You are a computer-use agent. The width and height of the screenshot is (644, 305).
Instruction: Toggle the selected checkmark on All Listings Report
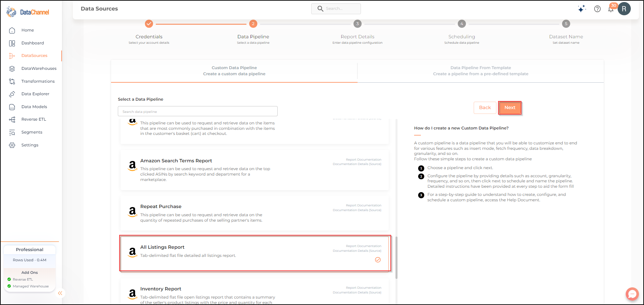378,260
